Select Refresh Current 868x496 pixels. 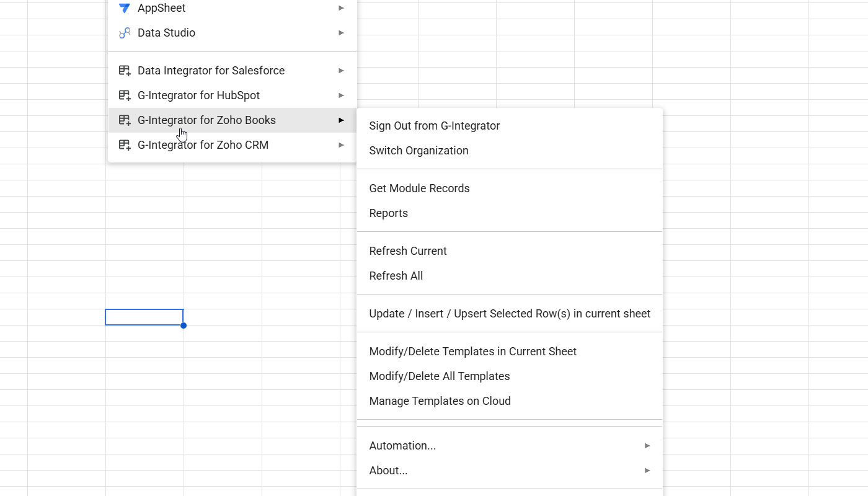510,251
